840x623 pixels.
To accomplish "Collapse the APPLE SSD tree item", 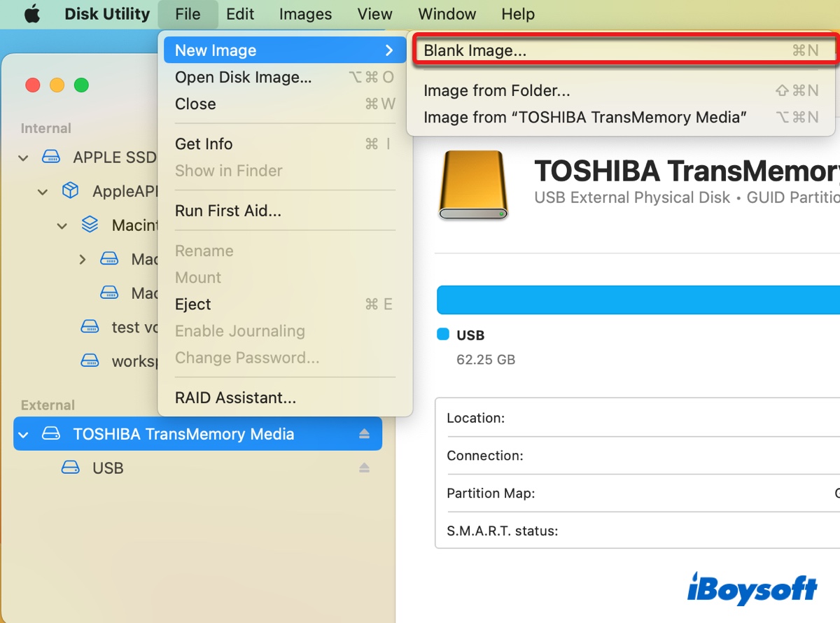I will 24,158.
